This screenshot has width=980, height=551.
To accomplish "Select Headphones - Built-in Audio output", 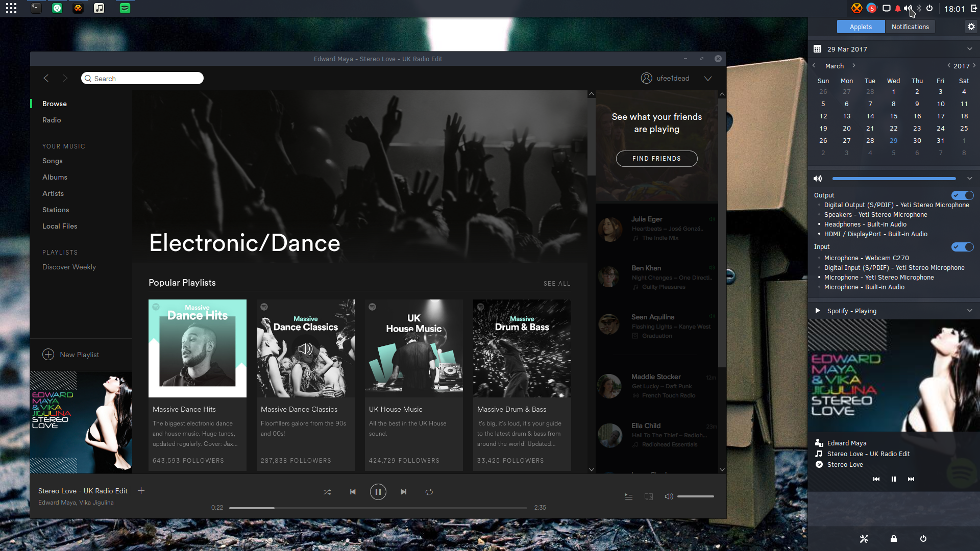I will [x=865, y=224].
